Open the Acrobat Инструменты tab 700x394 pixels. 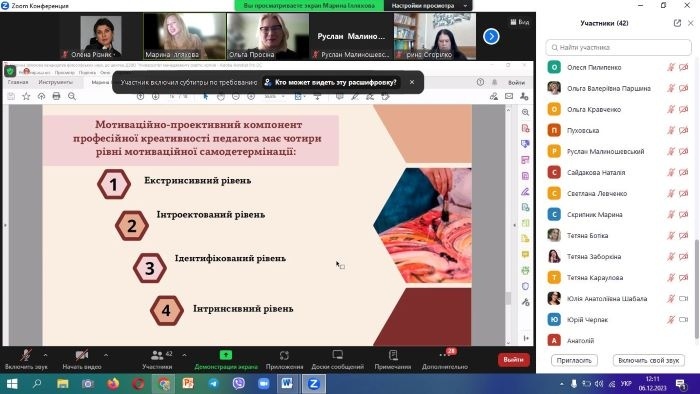tap(55, 82)
